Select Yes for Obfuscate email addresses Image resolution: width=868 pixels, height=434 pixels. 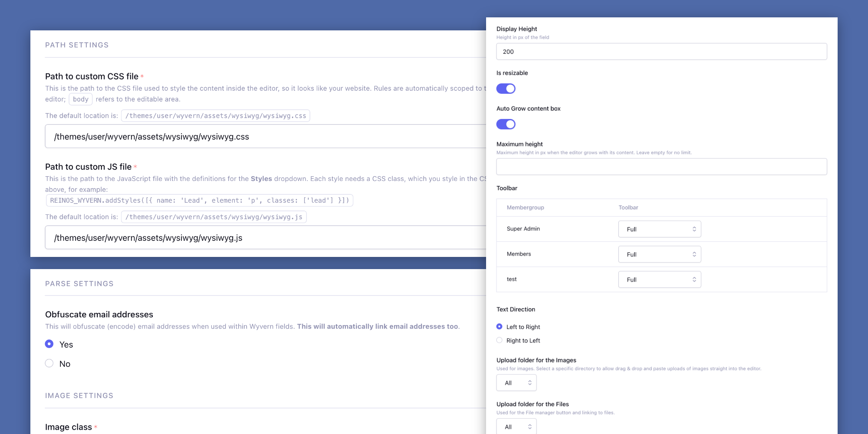[x=49, y=344]
